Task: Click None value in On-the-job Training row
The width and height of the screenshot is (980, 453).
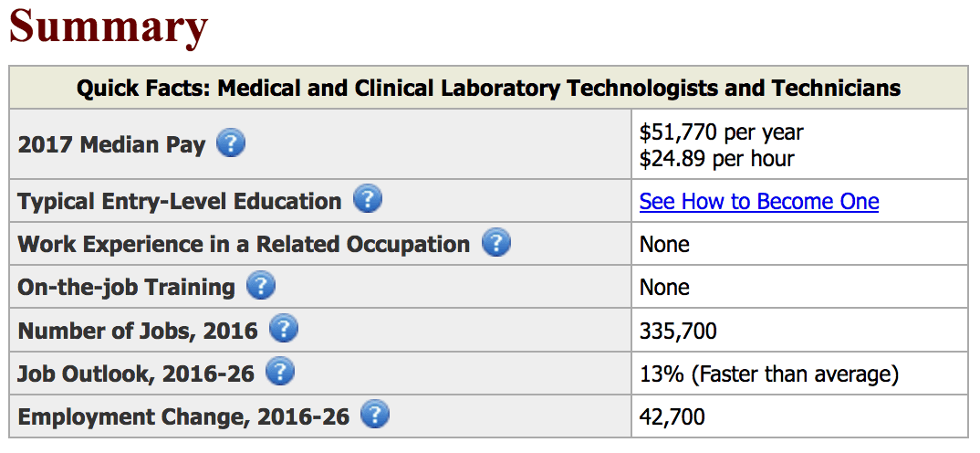Action: (x=664, y=287)
